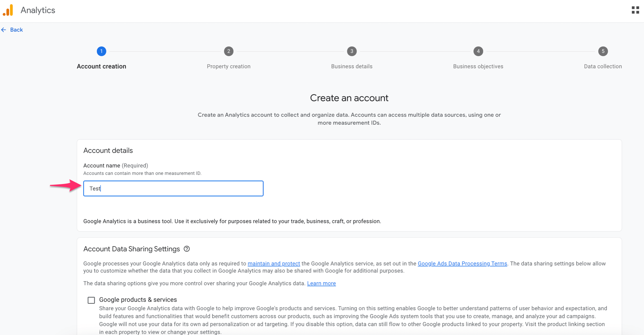Enable Google products & services checkbox
The image size is (644, 335).
point(91,300)
